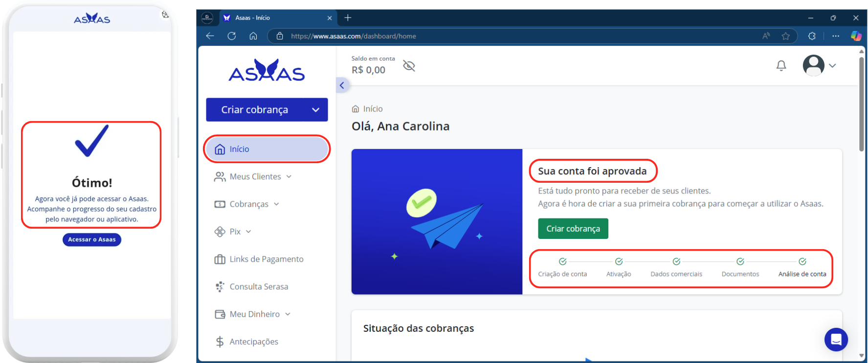The image size is (868, 363).
Task: Click the user profile avatar icon
Action: click(x=813, y=65)
